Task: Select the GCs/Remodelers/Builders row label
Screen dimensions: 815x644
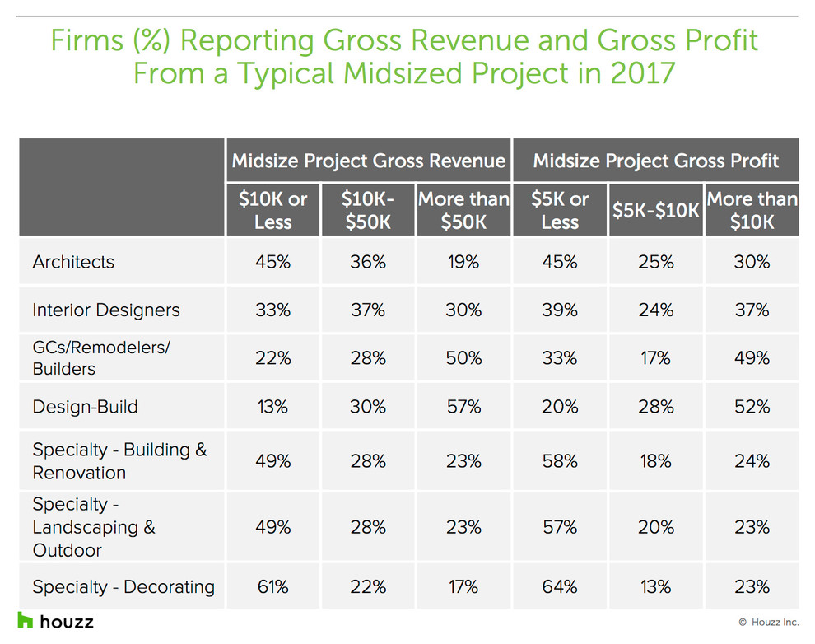Action: (100, 357)
